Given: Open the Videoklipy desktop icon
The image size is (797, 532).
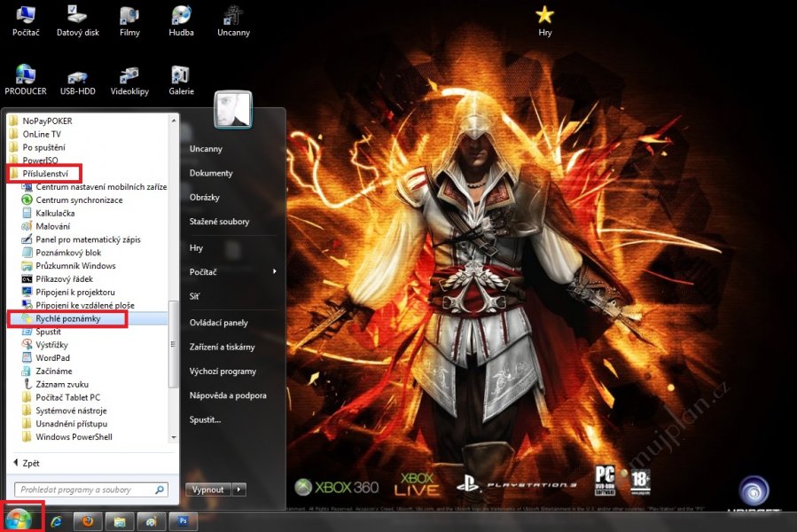Looking at the screenshot, I should coord(129,80).
